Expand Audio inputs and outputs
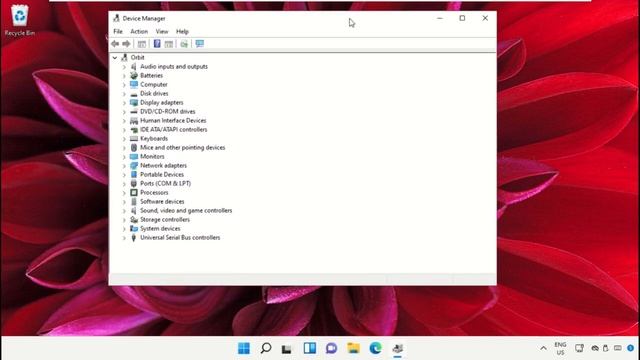Screen dimensions: 640x360 point(124,67)
